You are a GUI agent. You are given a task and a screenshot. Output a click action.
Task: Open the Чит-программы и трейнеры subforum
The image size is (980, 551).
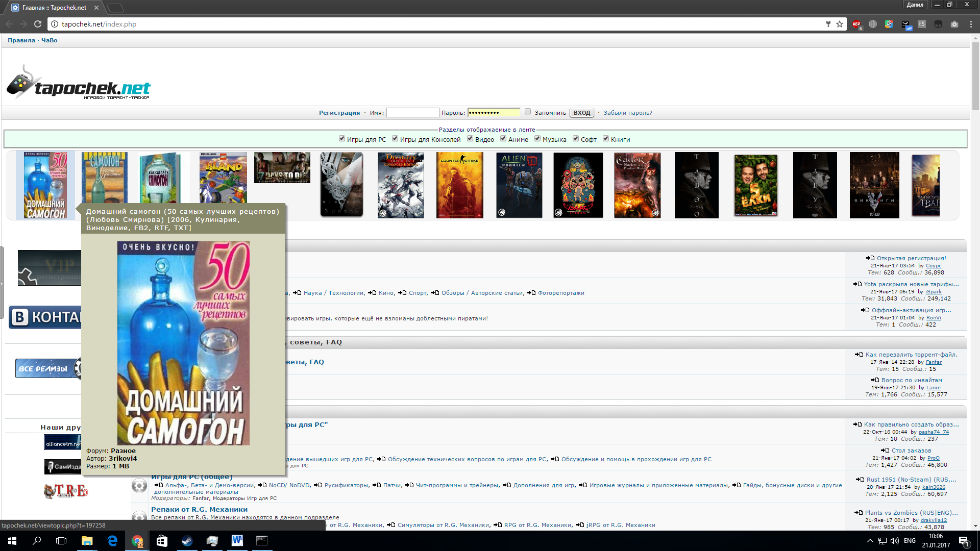(457, 485)
